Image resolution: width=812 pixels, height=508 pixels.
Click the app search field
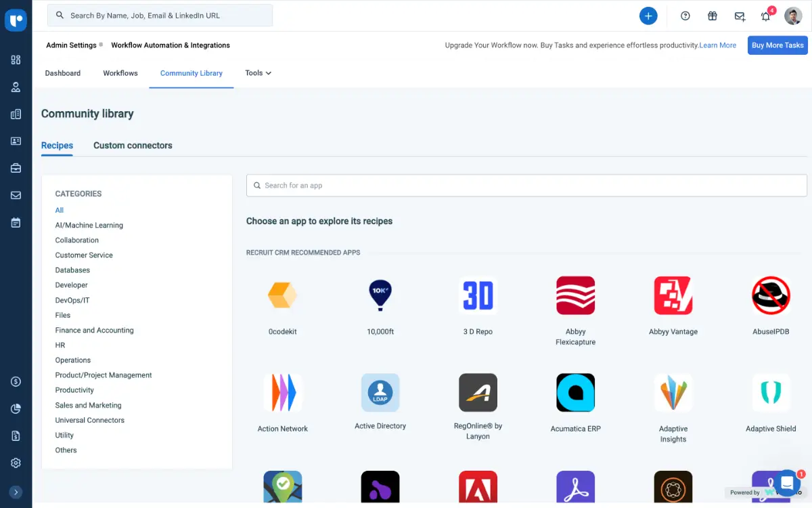pyautogui.click(x=526, y=185)
